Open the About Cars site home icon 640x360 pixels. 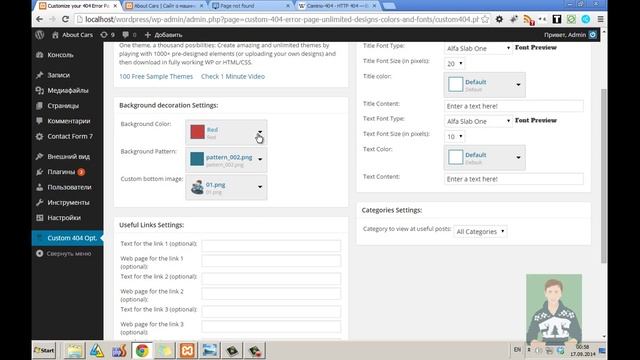[55, 35]
